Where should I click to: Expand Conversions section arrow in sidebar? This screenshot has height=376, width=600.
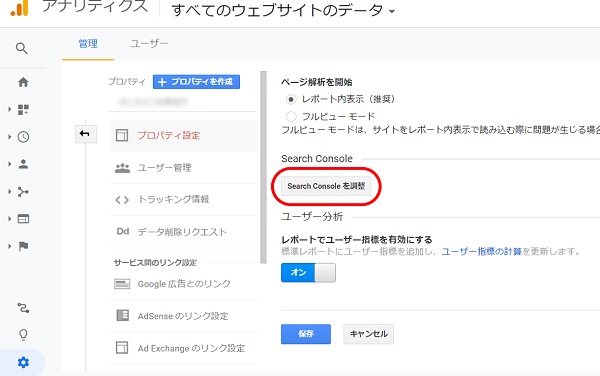(x=10, y=246)
